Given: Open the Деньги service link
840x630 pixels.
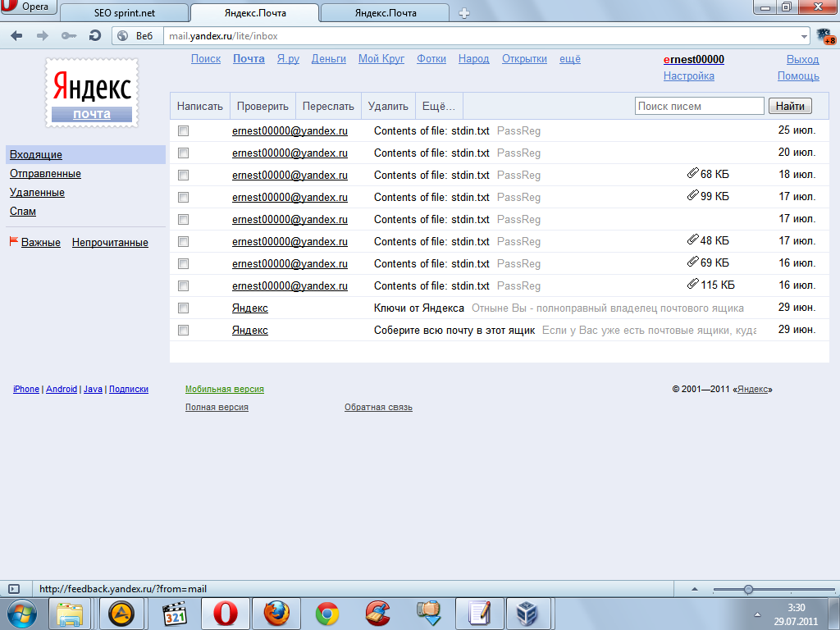Looking at the screenshot, I should [328, 59].
